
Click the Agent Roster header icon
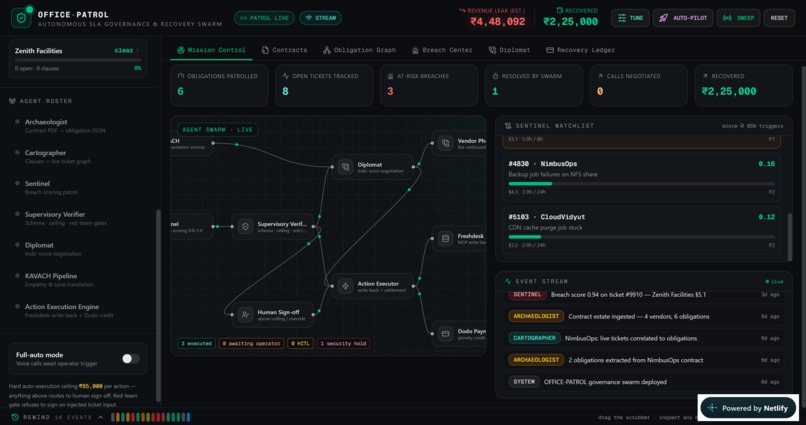pos(12,101)
